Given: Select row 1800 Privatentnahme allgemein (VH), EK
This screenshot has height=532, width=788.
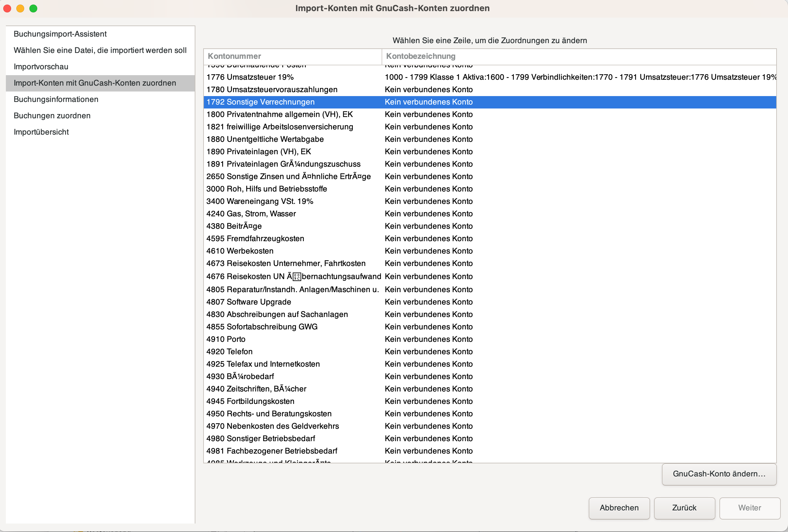Looking at the screenshot, I should pyautogui.click(x=490, y=114).
